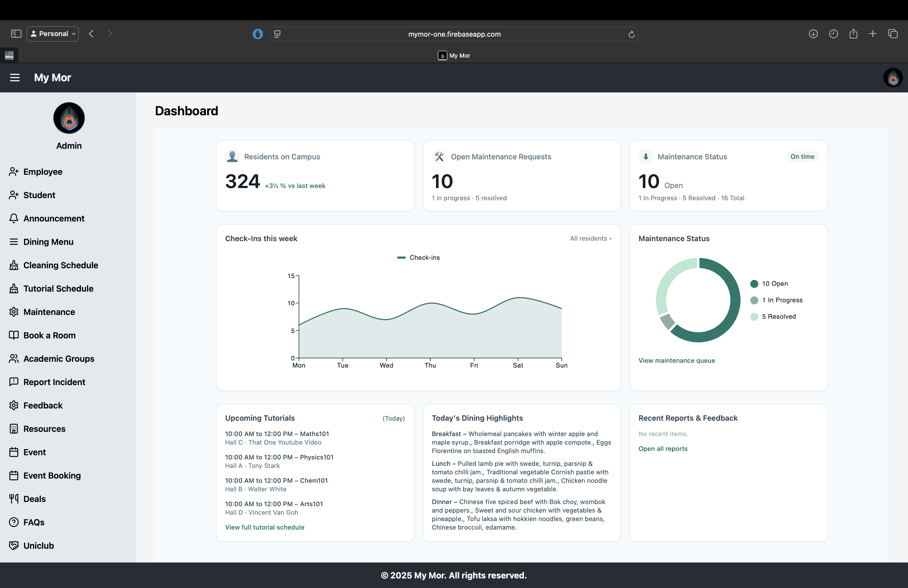Click the Safari address bar
The height and width of the screenshot is (588, 908).
[x=454, y=34]
